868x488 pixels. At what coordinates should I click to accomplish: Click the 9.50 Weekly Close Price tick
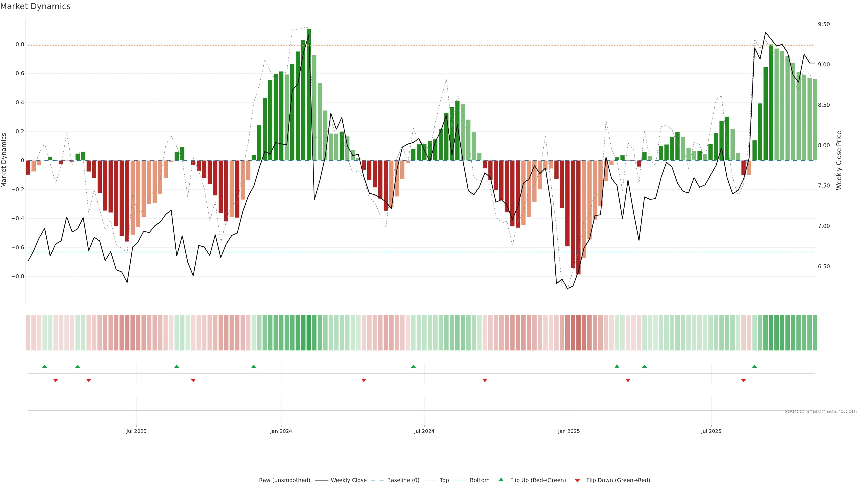[823, 24]
